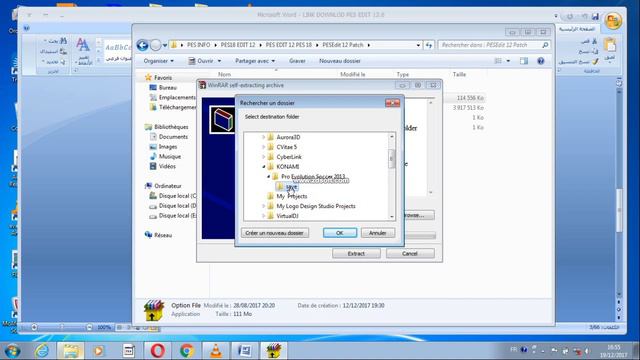
Task: Open Windows Explorer taskbar icon
Action: (x=71, y=351)
